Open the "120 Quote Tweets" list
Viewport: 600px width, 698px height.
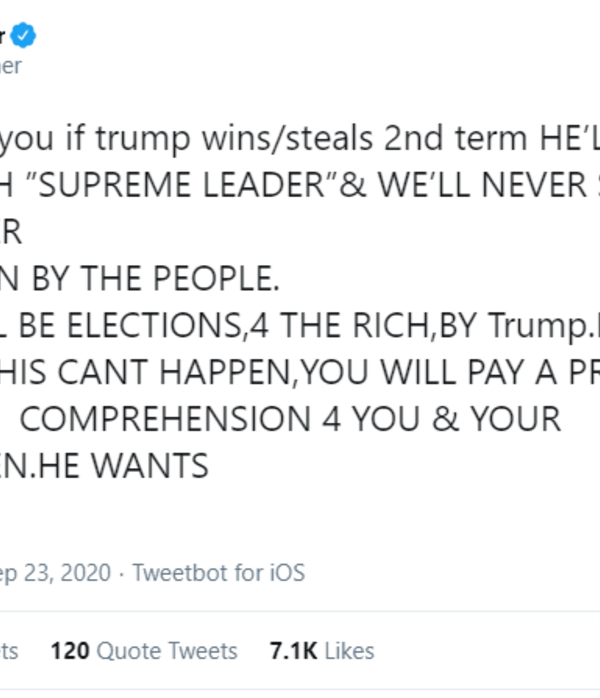(x=144, y=651)
